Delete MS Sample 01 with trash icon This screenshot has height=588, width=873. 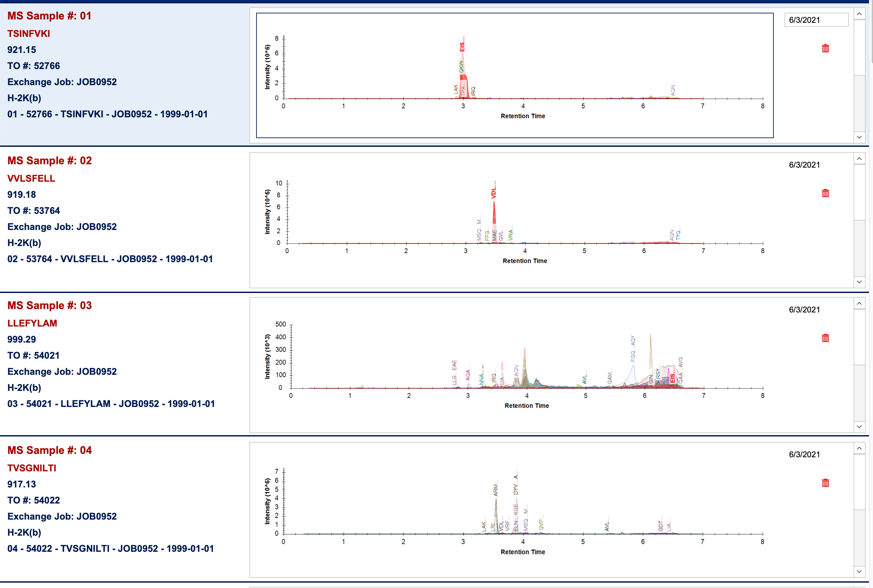click(825, 48)
